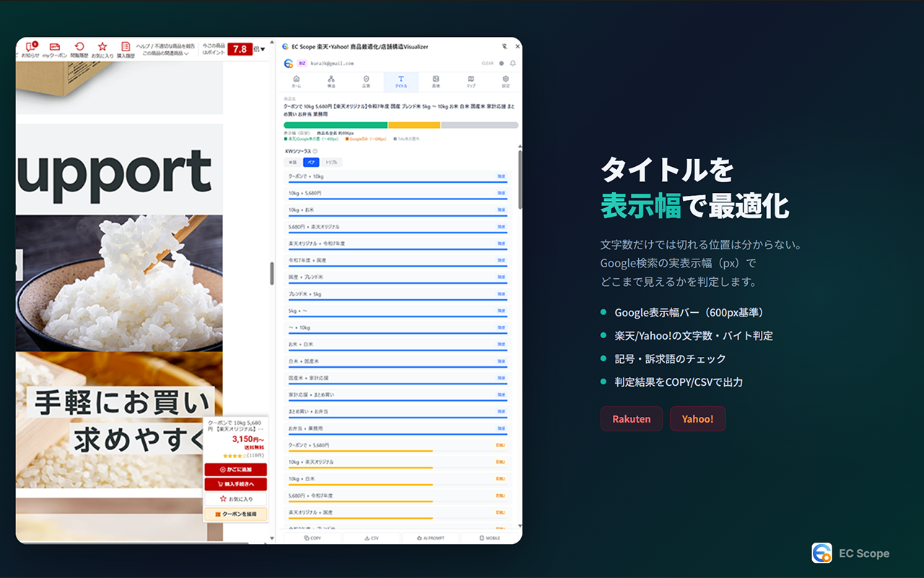Image resolution: width=924 pixels, height=578 pixels.
Task: Click the 令和7年度 + 国産 row
Action: pyautogui.click(x=398, y=261)
